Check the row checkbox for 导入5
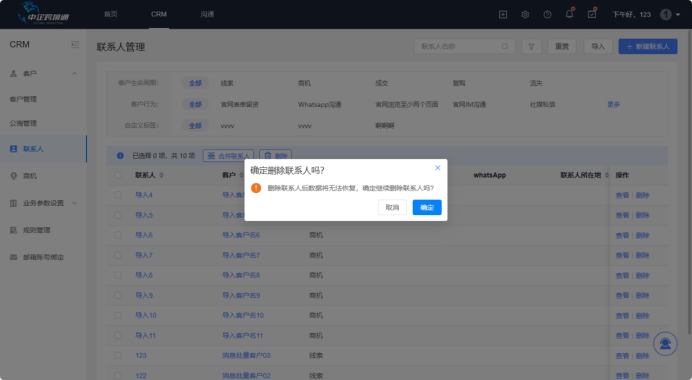This screenshot has height=380, width=692. tap(118, 215)
